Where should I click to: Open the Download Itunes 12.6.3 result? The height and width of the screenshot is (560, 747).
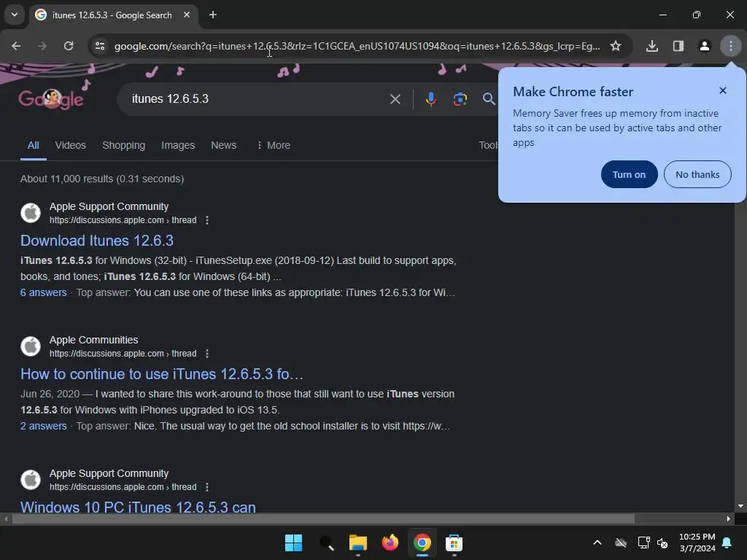pyautogui.click(x=97, y=241)
